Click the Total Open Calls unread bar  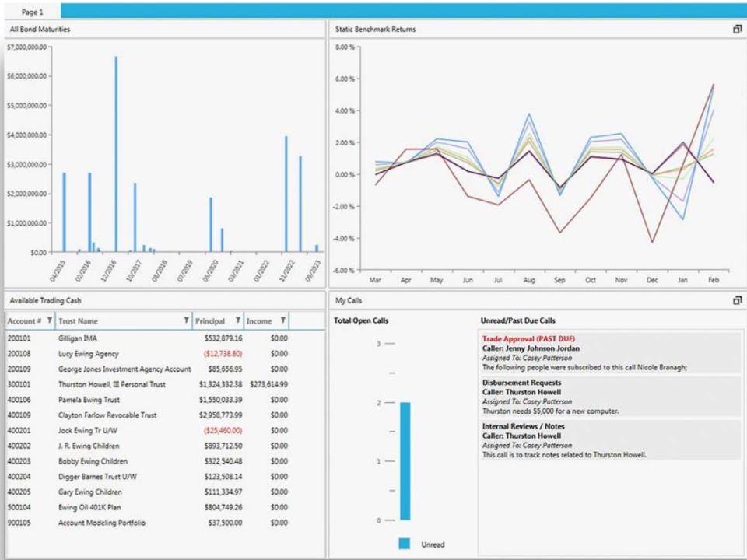tap(405, 461)
